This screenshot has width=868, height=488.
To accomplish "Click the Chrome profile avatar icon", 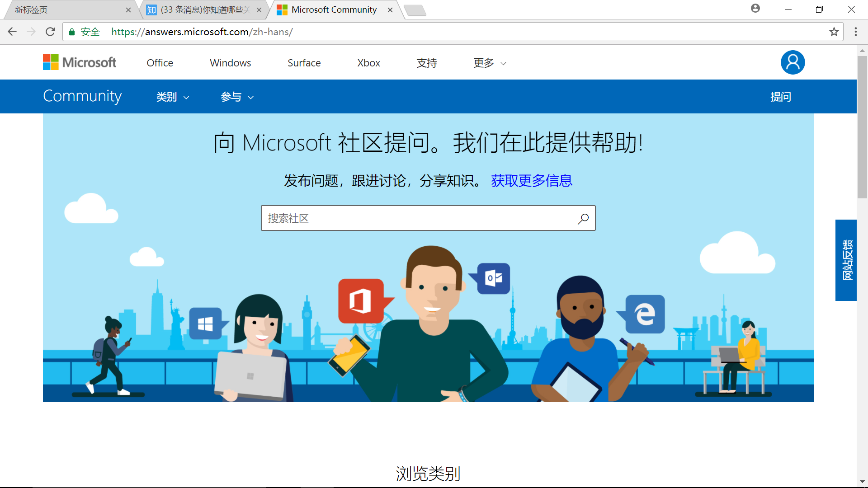I will pos(755,9).
